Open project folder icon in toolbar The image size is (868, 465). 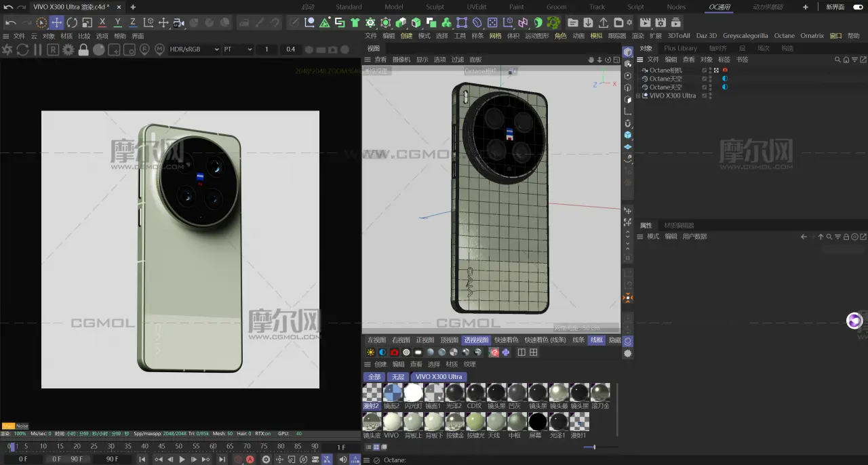point(574,22)
